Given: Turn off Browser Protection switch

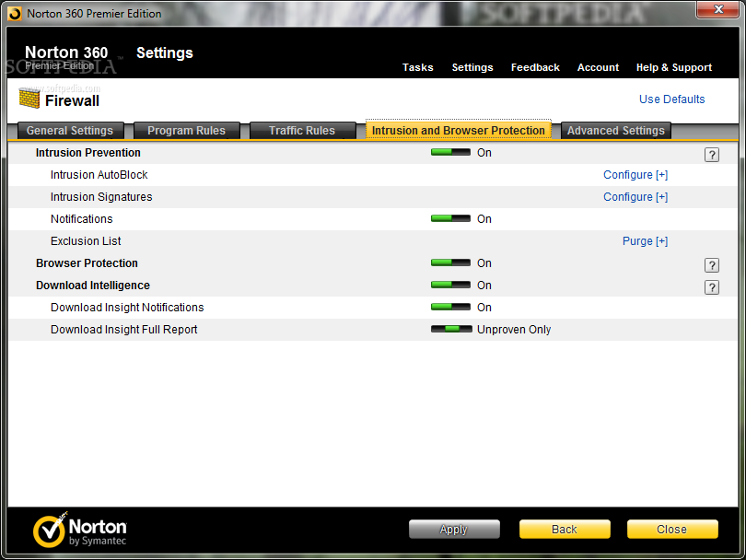Looking at the screenshot, I should pos(450,262).
